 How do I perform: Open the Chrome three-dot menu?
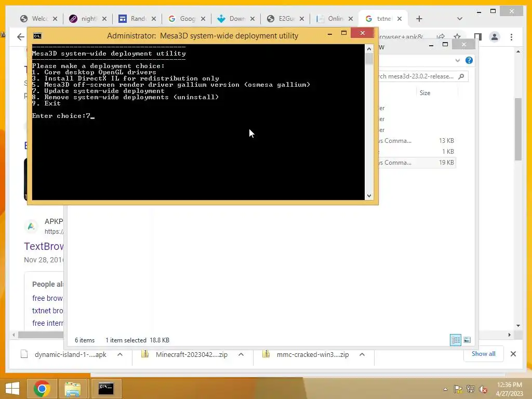coord(511,37)
